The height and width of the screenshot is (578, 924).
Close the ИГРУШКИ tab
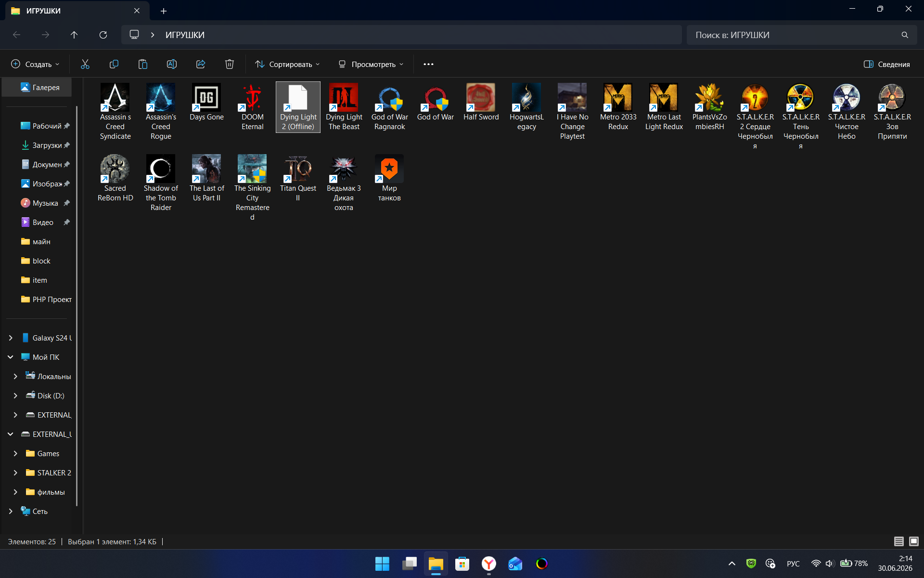(137, 11)
